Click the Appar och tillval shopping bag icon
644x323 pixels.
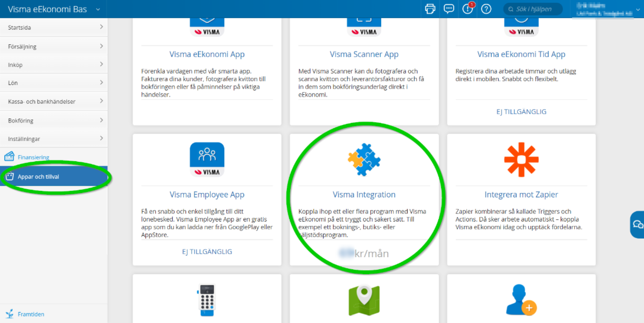(x=10, y=176)
